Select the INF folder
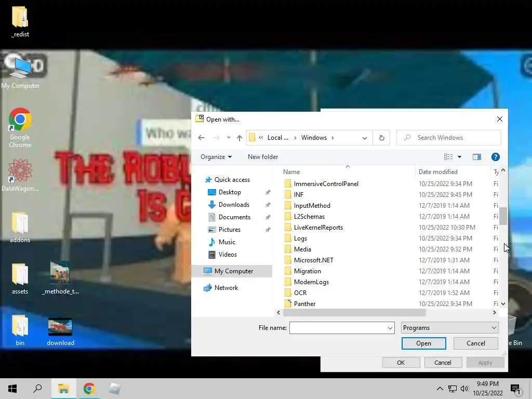 [299, 195]
